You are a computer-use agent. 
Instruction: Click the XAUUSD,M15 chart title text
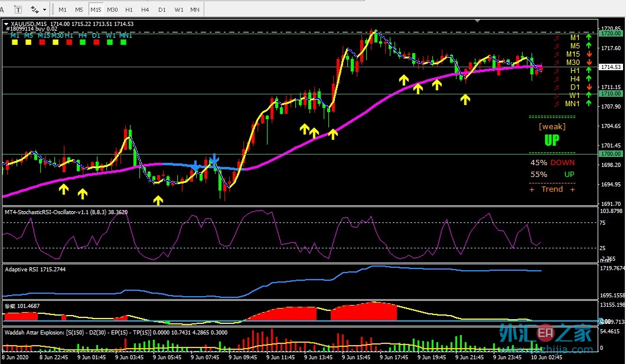pos(30,24)
